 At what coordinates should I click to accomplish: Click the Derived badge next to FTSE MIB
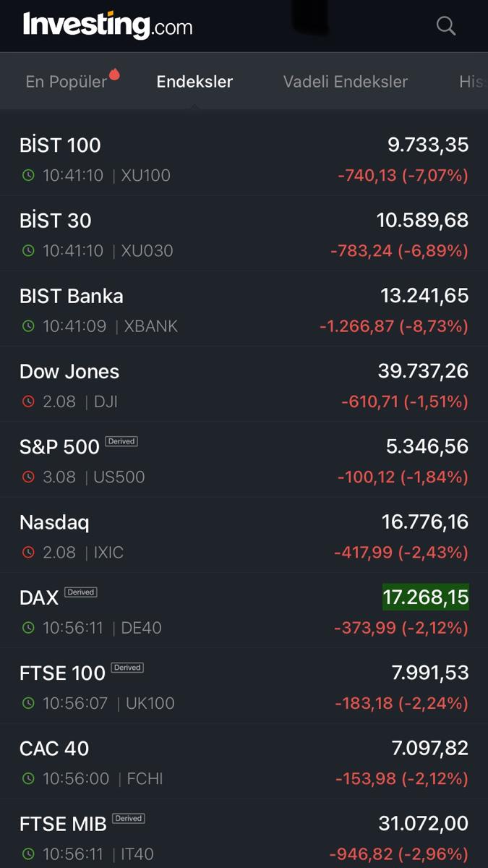(129, 819)
